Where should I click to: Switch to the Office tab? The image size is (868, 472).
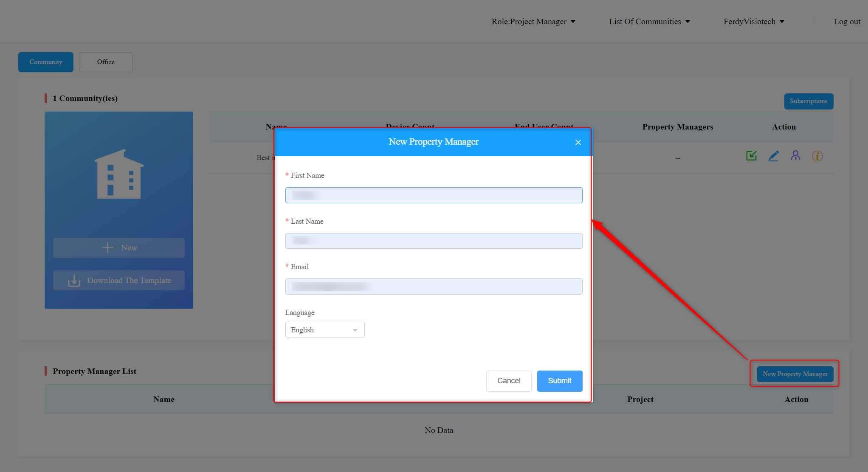pos(106,62)
